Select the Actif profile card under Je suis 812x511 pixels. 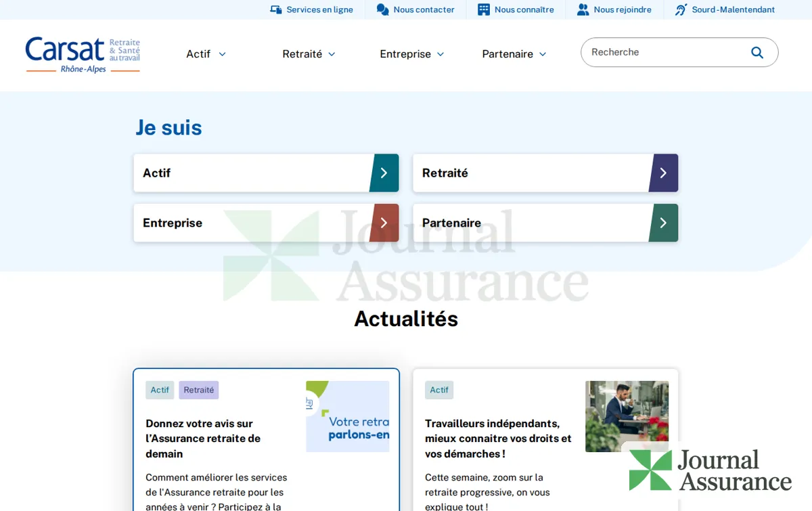(266, 173)
